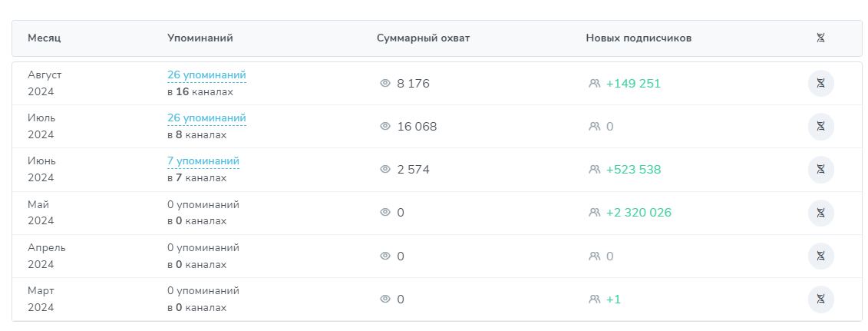
Task: Click the "Суммарный охват" column header
Action: [424, 38]
